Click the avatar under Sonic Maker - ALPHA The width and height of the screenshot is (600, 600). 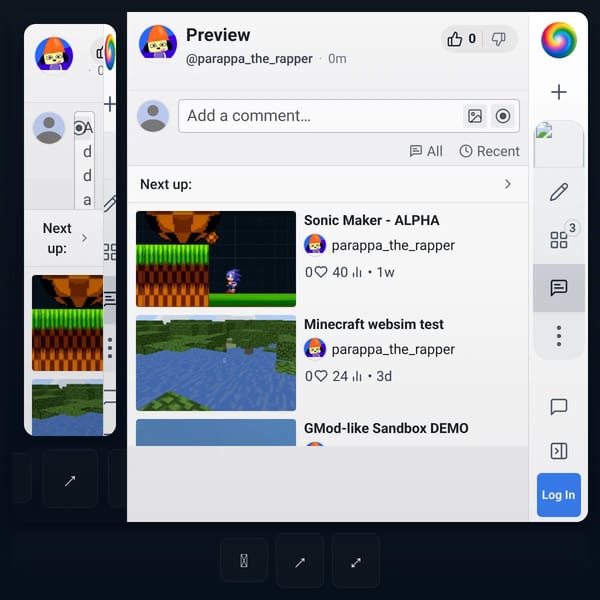click(315, 245)
